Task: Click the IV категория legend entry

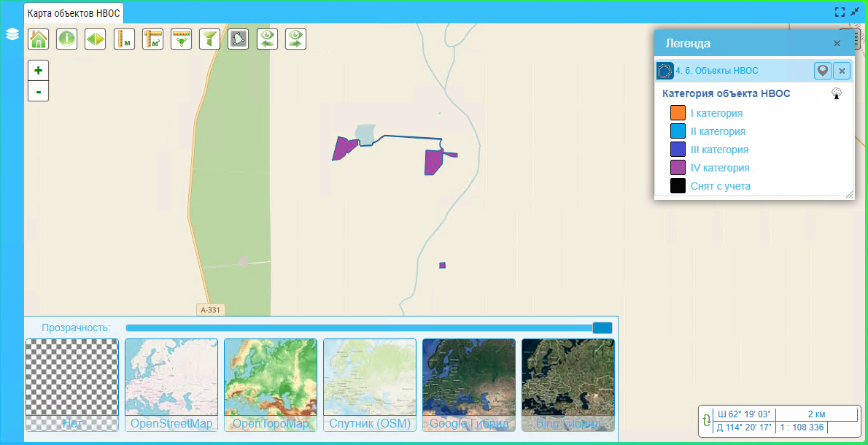Action: tap(719, 168)
